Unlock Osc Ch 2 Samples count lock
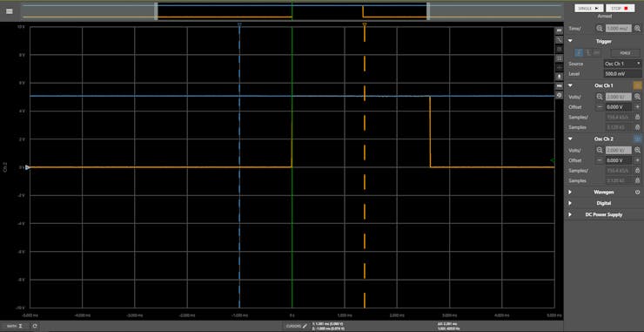 pyautogui.click(x=637, y=181)
